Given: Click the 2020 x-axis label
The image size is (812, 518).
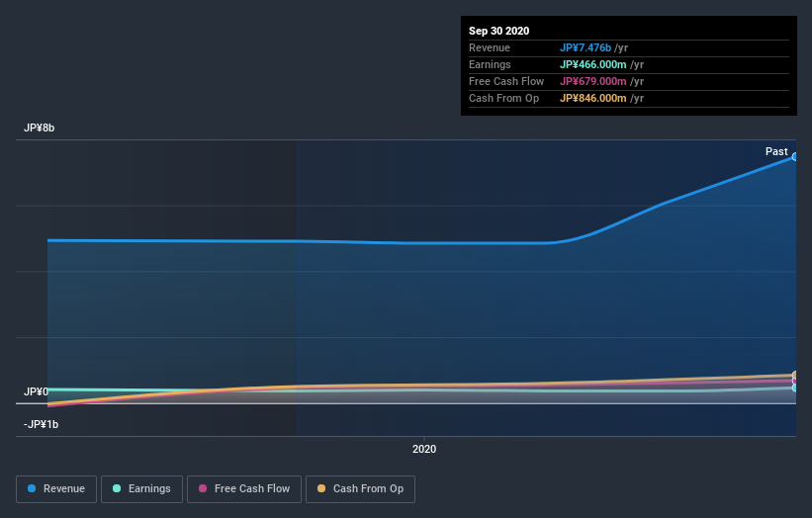Looking at the screenshot, I should [x=424, y=449].
